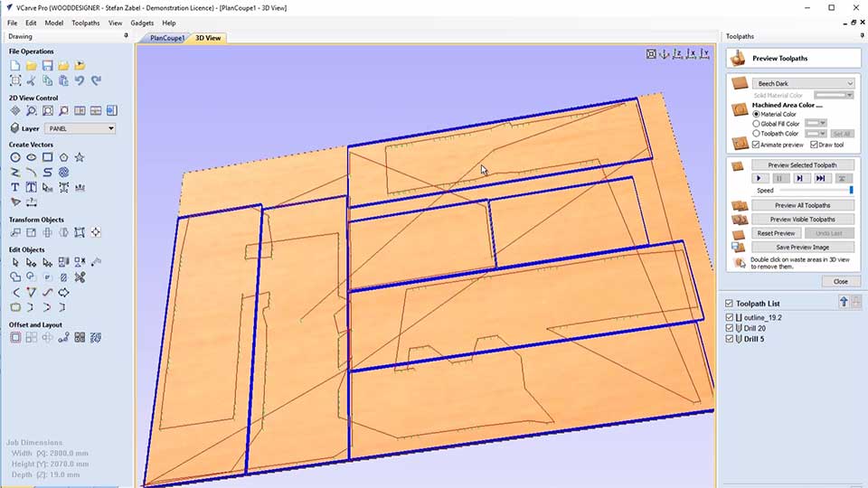
Task: Uncheck the Drill 5 toolpath checkbox
Action: click(729, 339)
